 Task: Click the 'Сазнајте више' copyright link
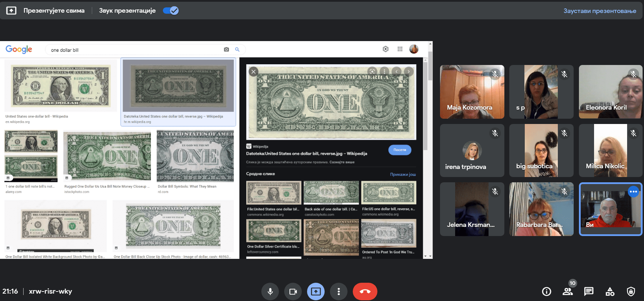[x=342, y=162]
